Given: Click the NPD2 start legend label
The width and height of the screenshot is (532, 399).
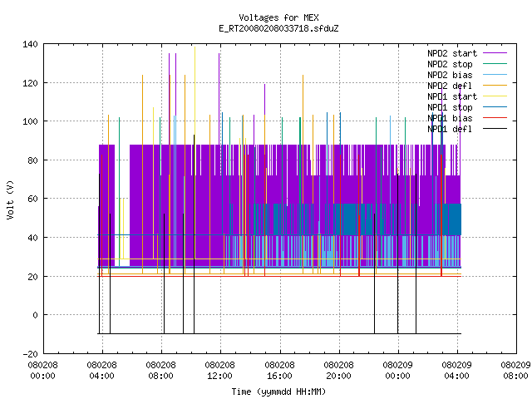Looking at the screenshot, I should (x=452, y=53).
